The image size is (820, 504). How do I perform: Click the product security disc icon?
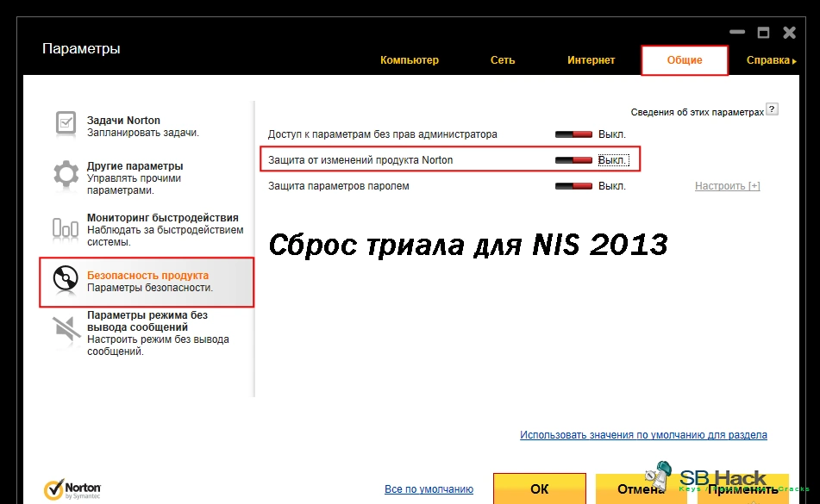click(x=66, y=278)
